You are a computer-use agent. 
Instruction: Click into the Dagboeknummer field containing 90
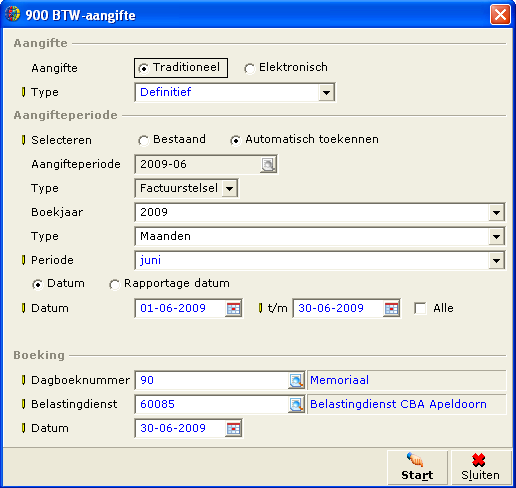tap(212, 380)
